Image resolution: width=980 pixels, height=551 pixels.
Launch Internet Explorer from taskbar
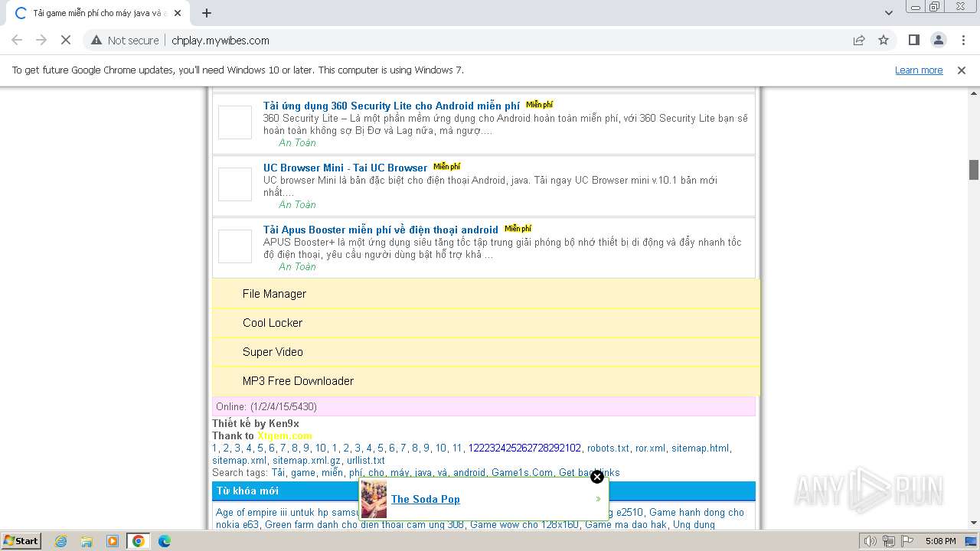[60, 541]
